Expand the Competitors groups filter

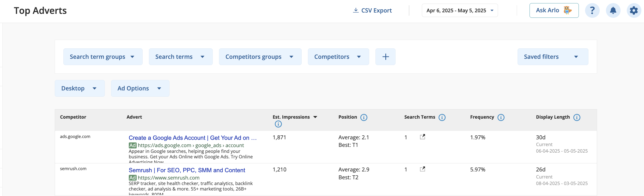pyautogui.click(x=260, y=57)
